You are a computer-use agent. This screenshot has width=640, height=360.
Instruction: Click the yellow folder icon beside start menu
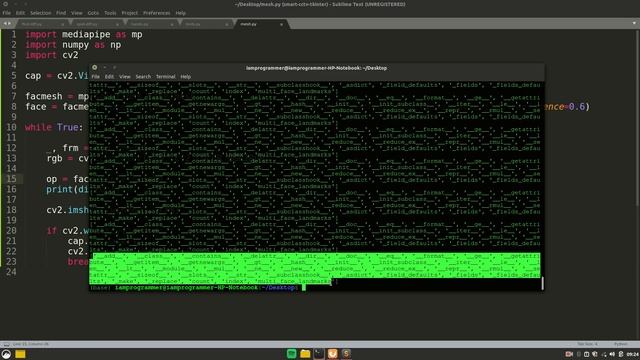[20, 354]
